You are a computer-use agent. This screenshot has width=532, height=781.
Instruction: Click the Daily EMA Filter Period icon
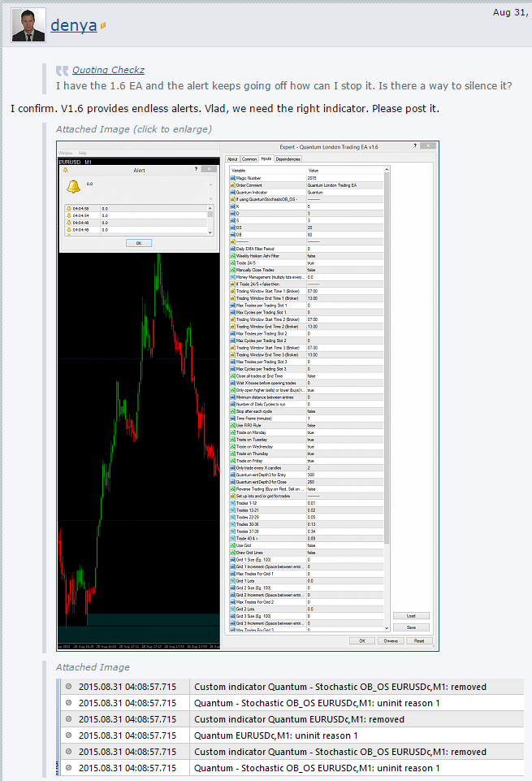232,249
